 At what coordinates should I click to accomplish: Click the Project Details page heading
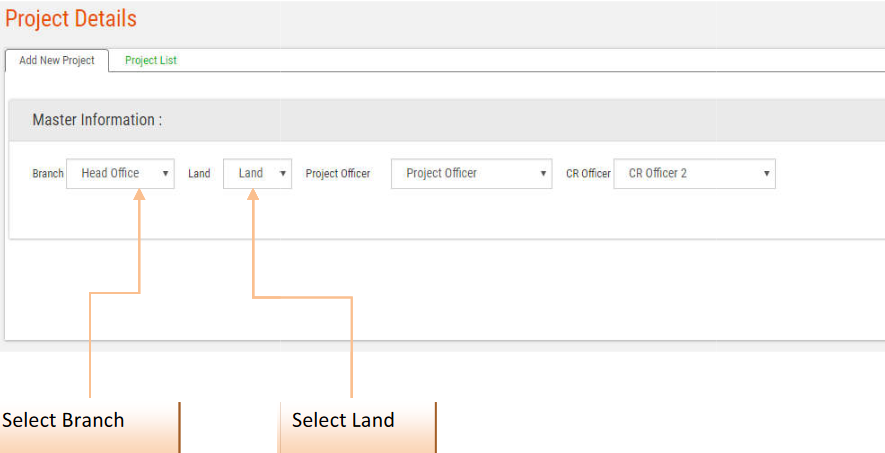point(71,19)
